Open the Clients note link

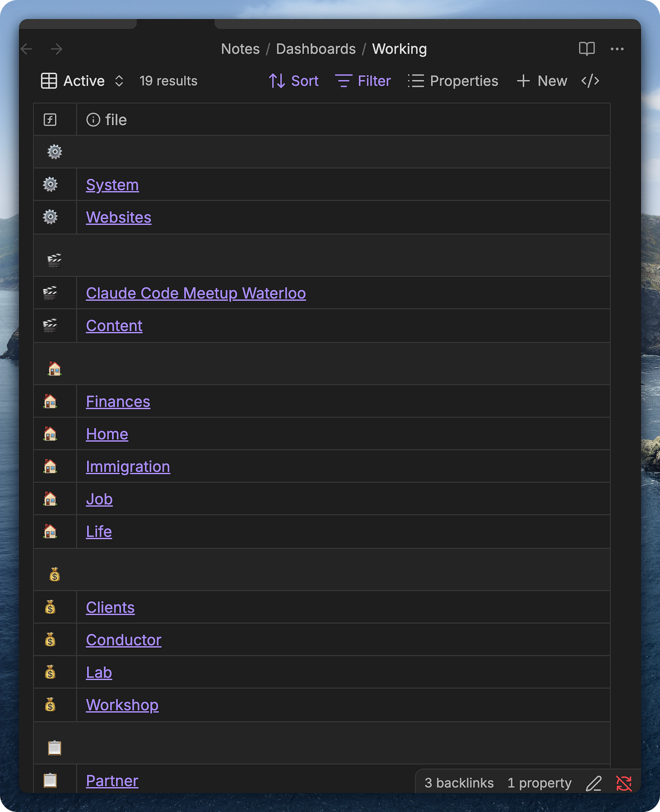pyautogui.click(x=110, y=608)
